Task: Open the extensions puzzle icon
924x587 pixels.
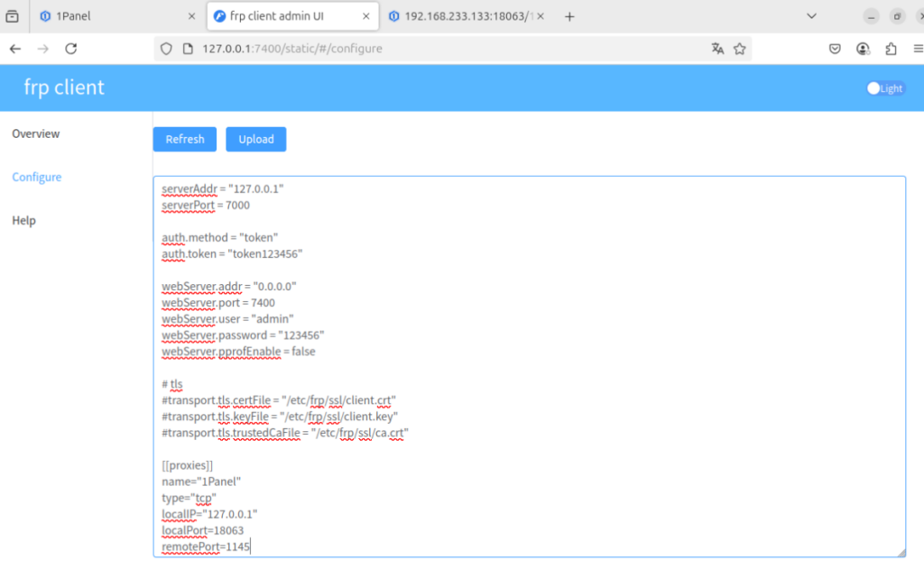Action: [891, 49]
